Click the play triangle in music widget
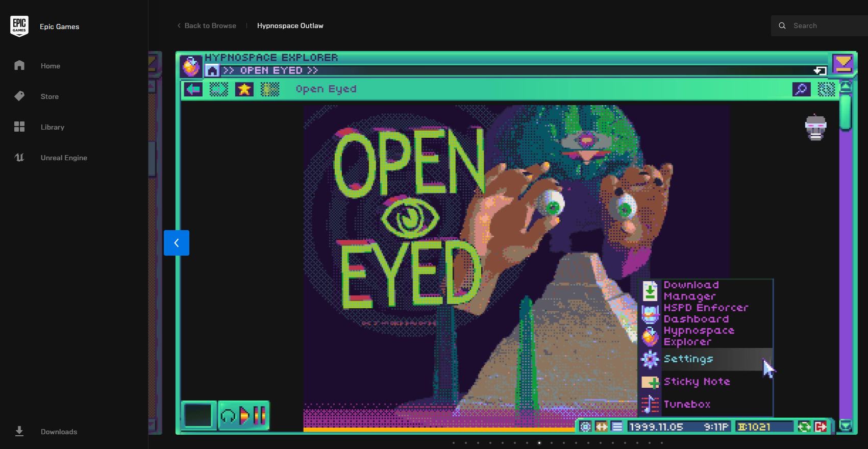Screen dimensions: 868x449 (244, 416)
